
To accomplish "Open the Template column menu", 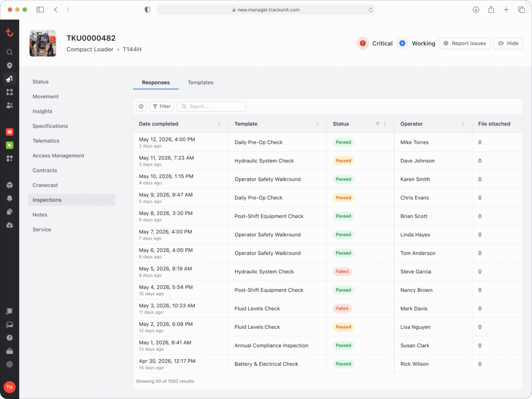I will (317, 124).
